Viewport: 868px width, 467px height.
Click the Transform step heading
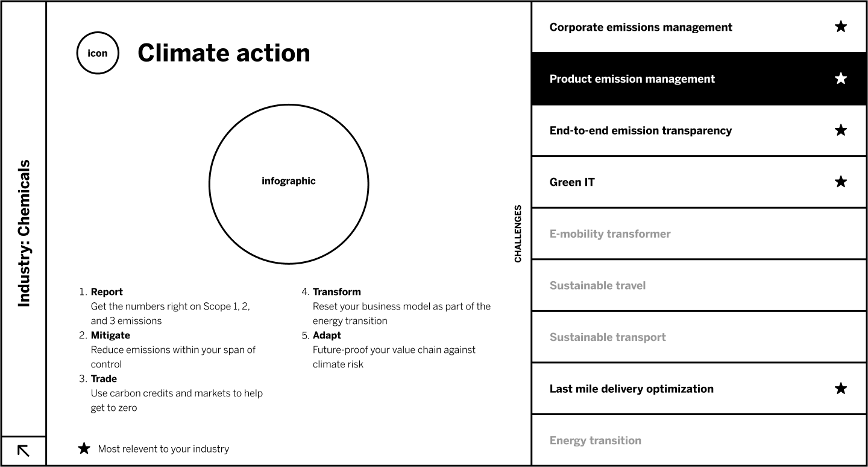[336, 292]
